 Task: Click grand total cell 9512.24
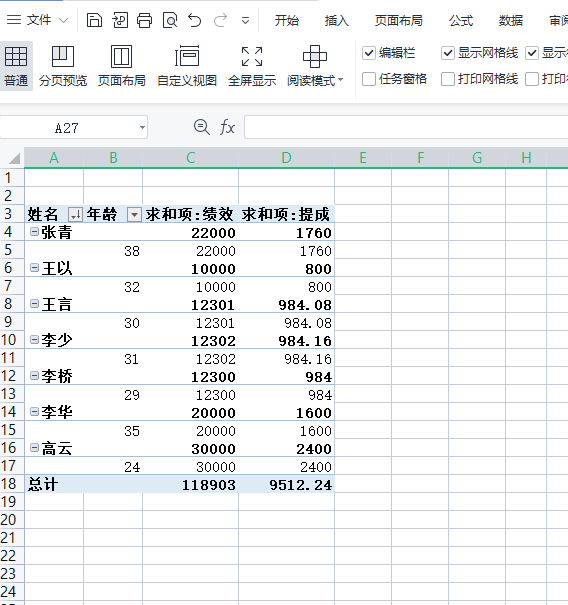pyautogui.click(x=286, y=484)
